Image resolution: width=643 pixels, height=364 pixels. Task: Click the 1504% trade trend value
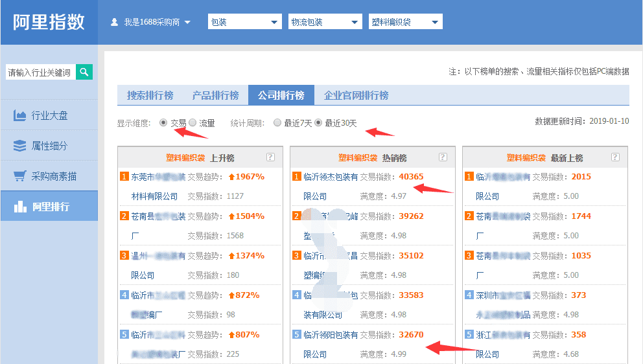point(246,216)
